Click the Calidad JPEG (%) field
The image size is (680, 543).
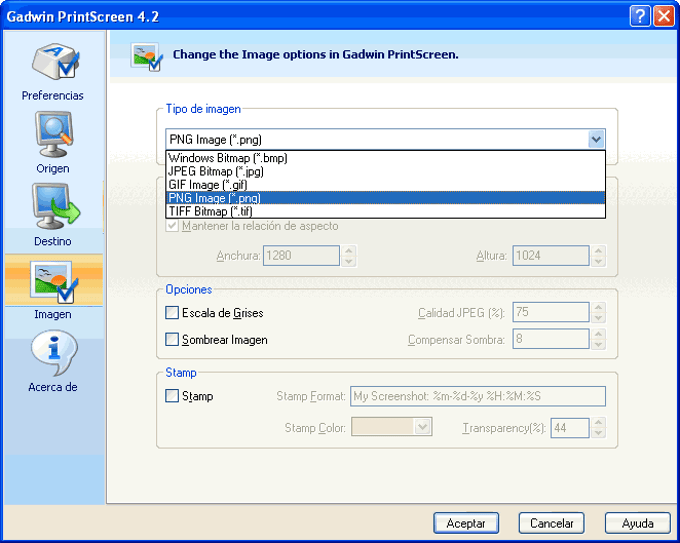[x=551, y=312]
